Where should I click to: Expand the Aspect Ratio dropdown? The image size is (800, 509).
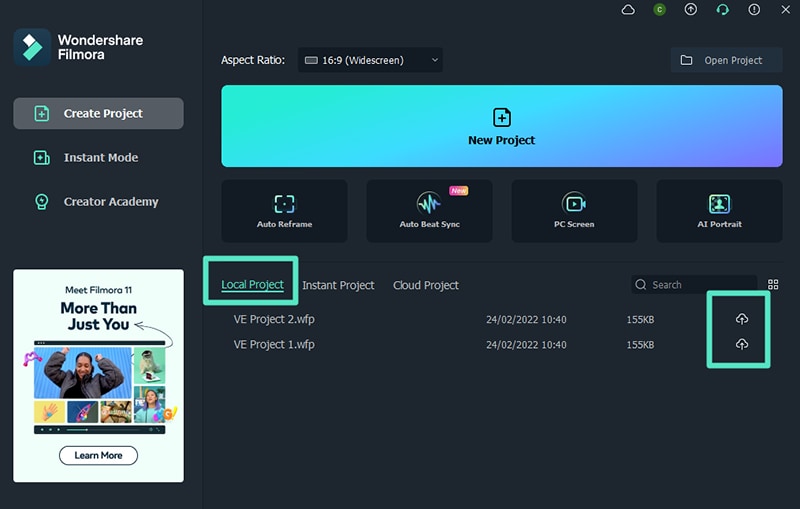pyautogui.click(x=370, y=60)
